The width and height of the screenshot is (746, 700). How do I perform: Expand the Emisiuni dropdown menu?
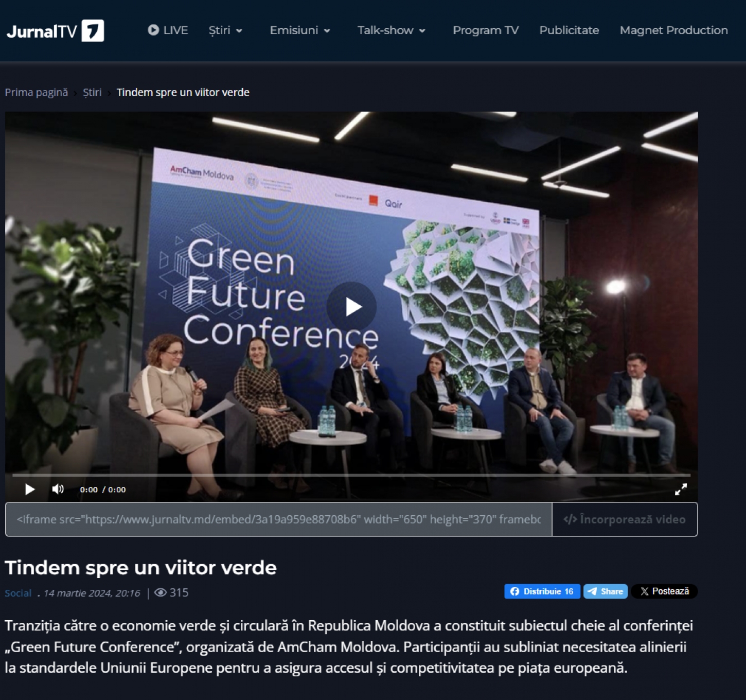pos(300,30)
